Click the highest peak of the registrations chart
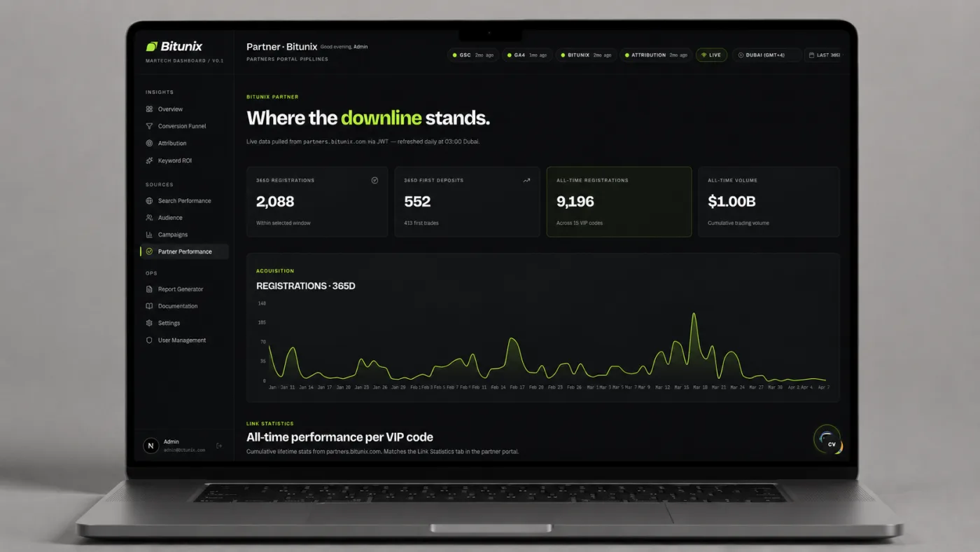Viewport: 980px width, 552px height. coord(694,314)
